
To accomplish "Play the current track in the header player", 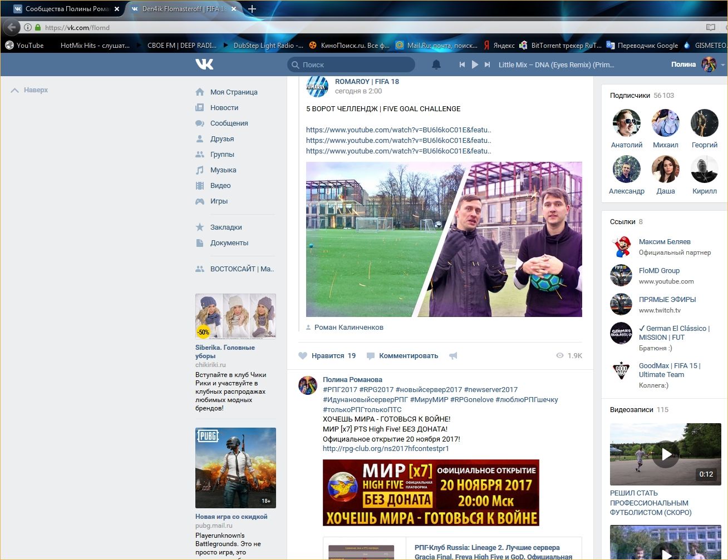I will click(x=475, y=65).
